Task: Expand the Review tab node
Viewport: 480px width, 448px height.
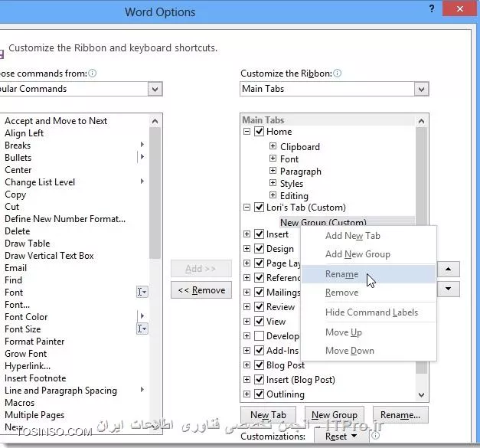Action: pos(247,306)
